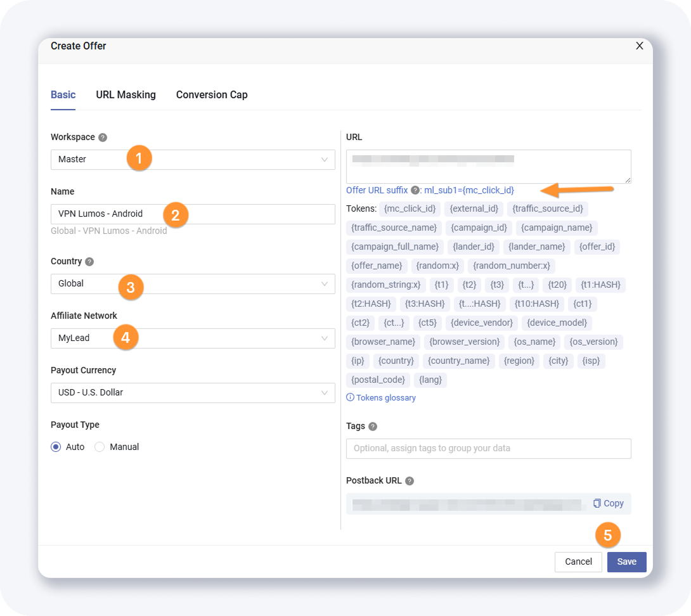691x616 pixels.
Task: Click the Postback URL help icon
Action: coord(410,481)
